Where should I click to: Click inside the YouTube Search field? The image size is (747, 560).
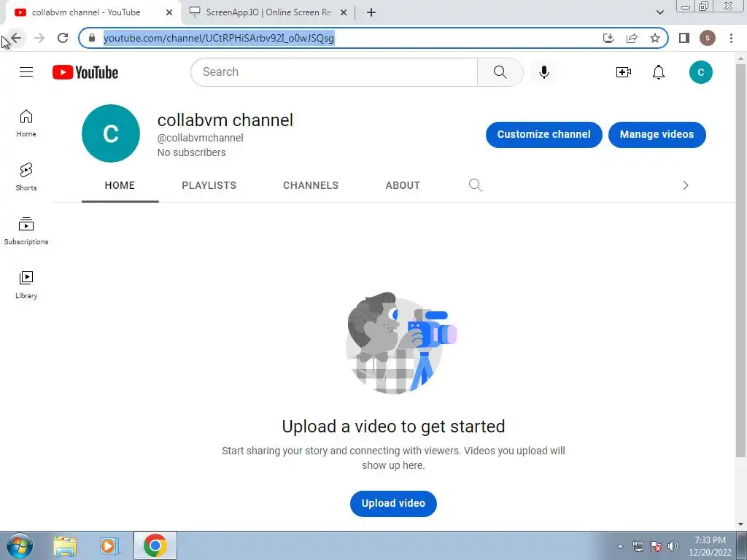[334, 72]
